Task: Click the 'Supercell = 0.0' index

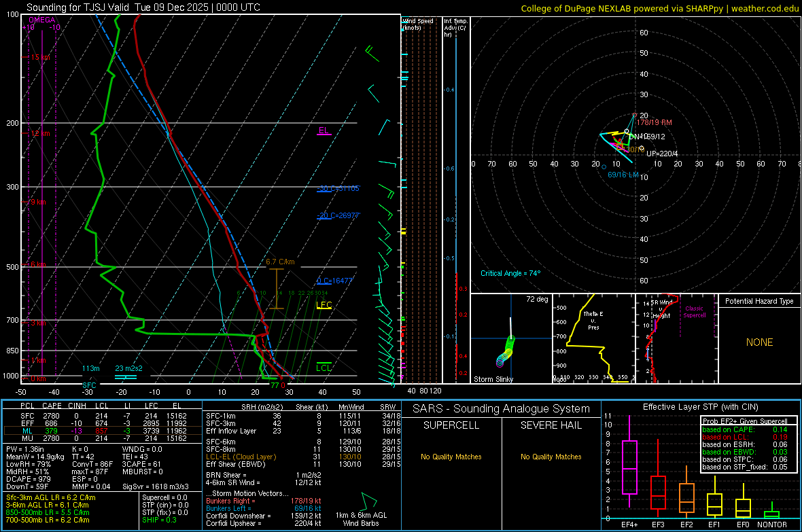Action: point(164,497)
